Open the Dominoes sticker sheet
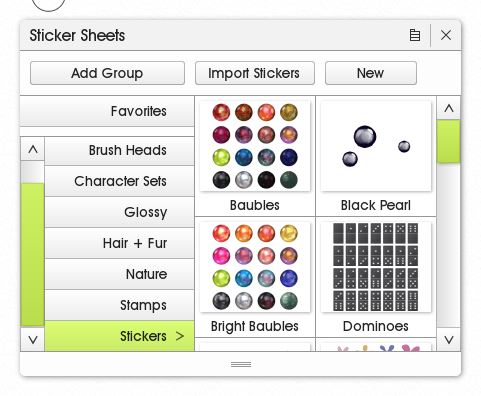 click(x=376, y=277)
